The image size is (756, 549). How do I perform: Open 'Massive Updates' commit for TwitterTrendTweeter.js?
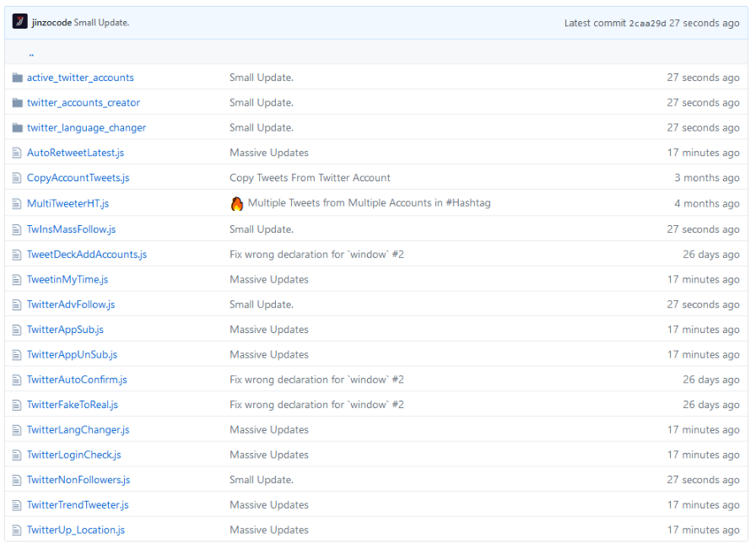click(x=269, y=505)
